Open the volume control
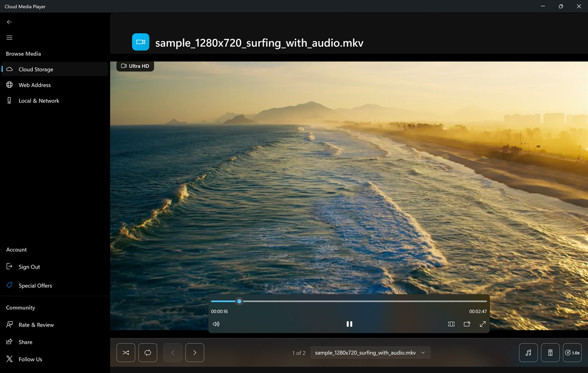This screenshot has height=373, width=588. point(216,324)
